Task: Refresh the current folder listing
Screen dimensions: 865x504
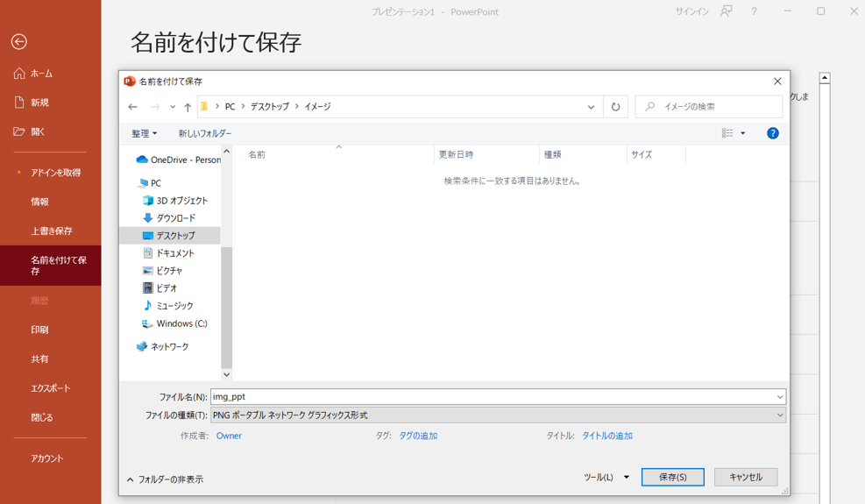Action: click(615, 107)
